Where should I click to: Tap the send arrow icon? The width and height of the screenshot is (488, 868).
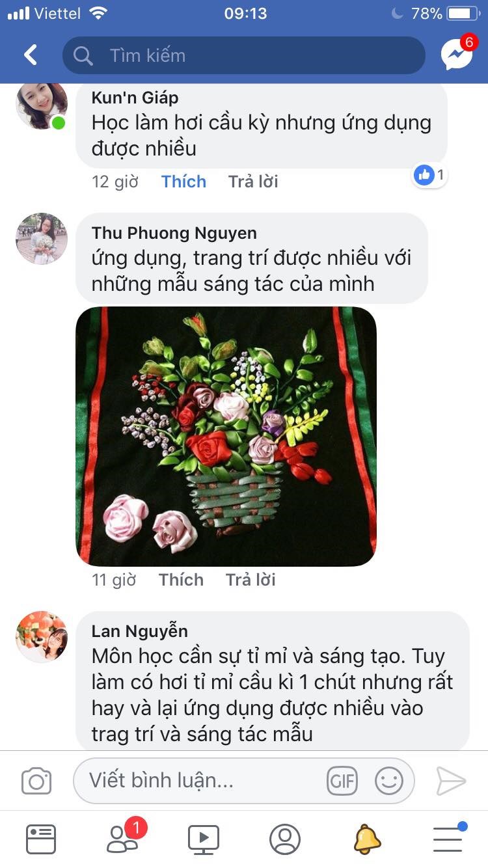(451, 781)
